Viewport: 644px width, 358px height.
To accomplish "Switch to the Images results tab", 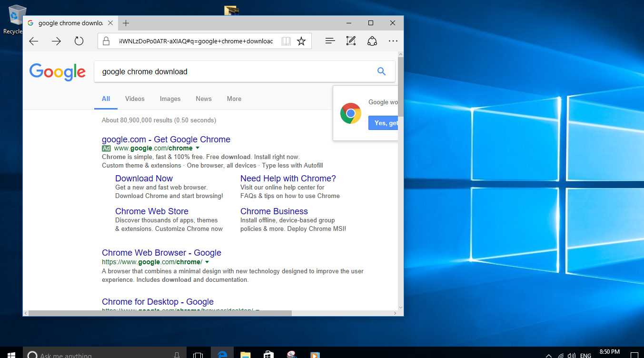I will pos(170,99).
